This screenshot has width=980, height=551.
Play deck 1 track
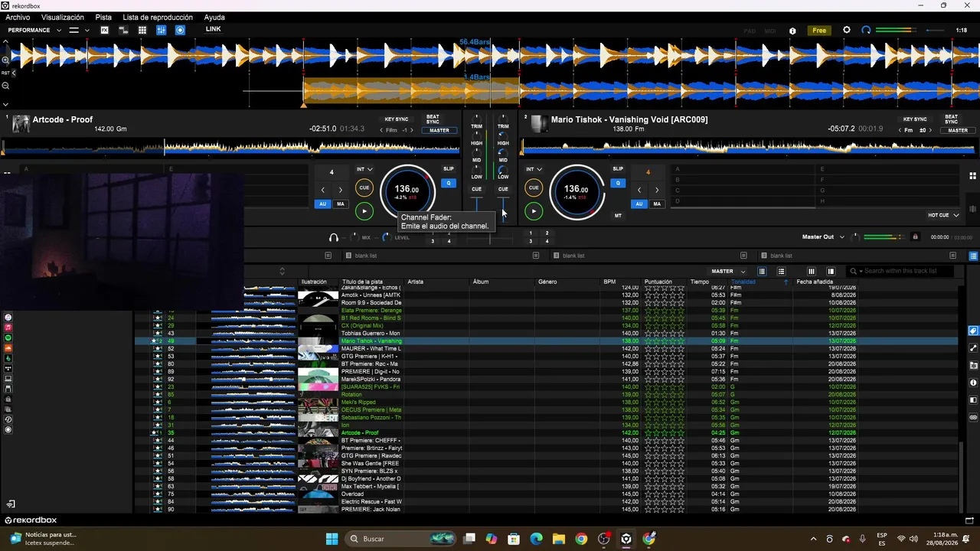[364, 211]
